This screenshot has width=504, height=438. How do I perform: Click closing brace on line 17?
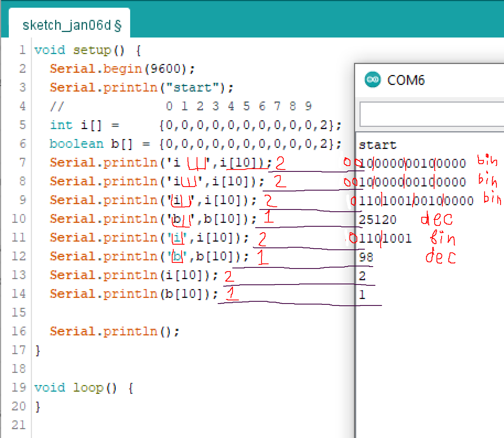point(38,351)
